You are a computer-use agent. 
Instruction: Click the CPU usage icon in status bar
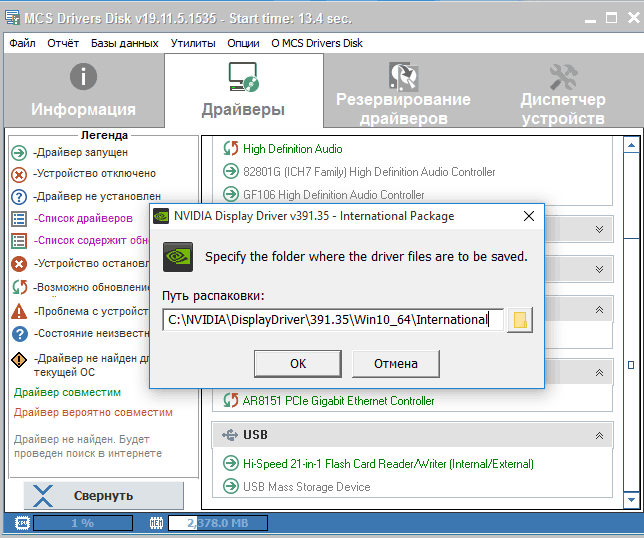22,523
